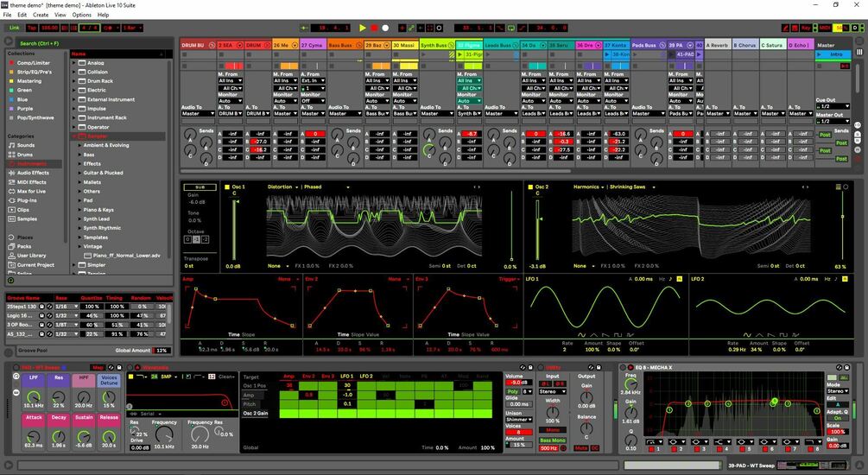868x475 pixels.
Task: Open EQ8 Mode Stereo dropdown
Action: [x=837, y=391]
